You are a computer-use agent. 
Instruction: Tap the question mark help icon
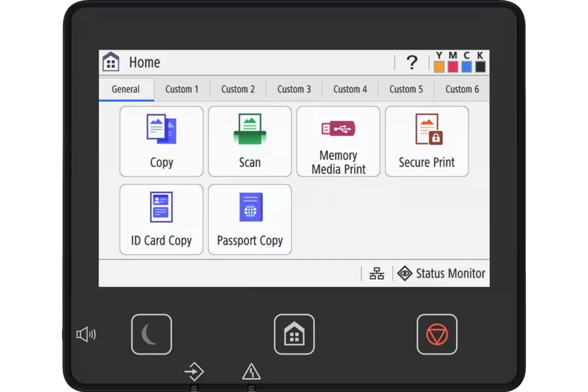pos(412,63)
